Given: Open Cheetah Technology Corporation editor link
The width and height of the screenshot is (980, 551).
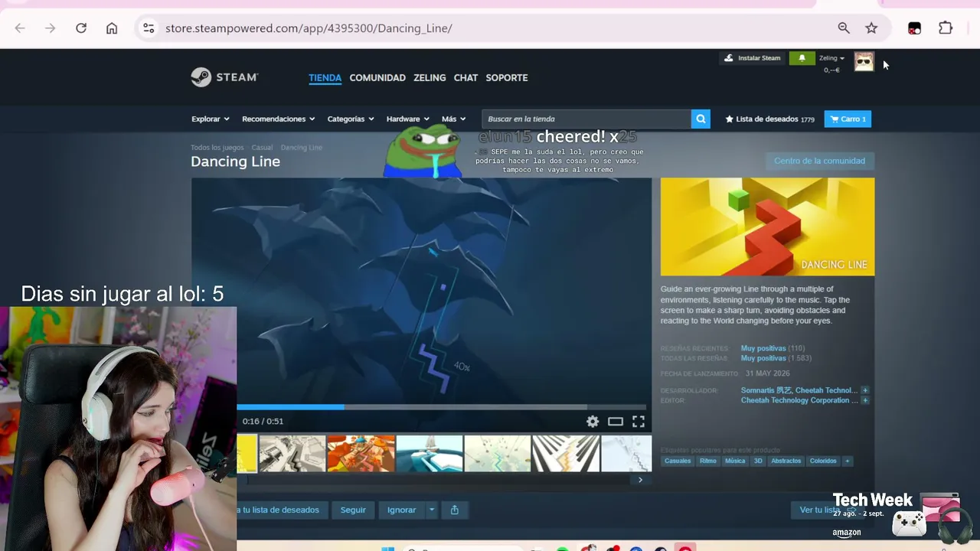Looking at the screenshot, I should 799,400.
